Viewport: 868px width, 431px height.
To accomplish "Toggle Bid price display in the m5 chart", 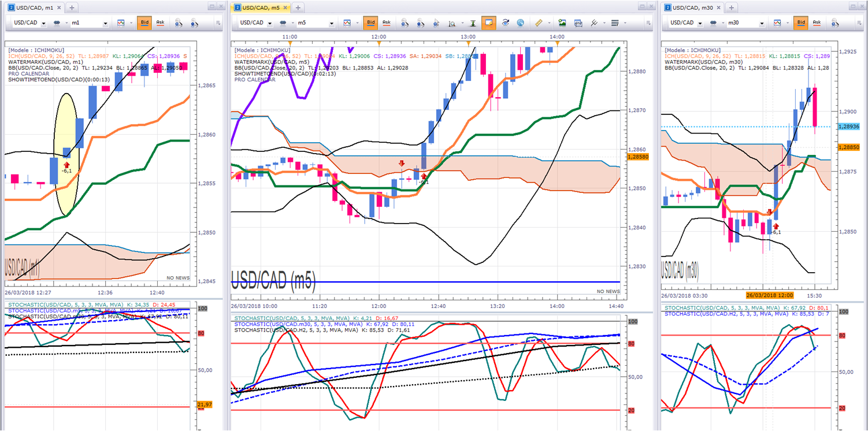I will coord(370,23).
